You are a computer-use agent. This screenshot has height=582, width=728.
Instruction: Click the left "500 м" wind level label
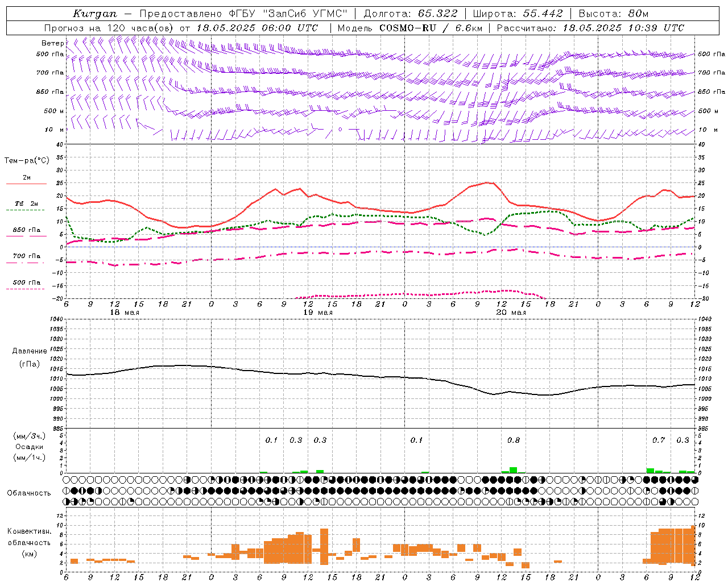point(54,111)
